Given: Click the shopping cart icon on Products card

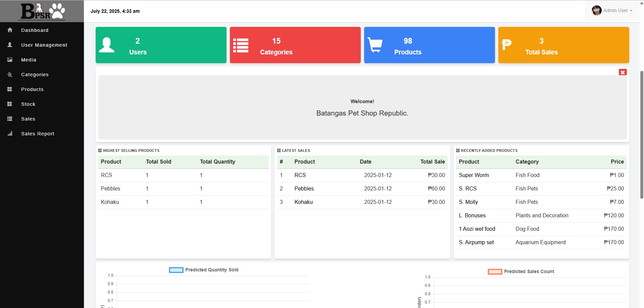Looking at the screenshot, I should [375, 45].
